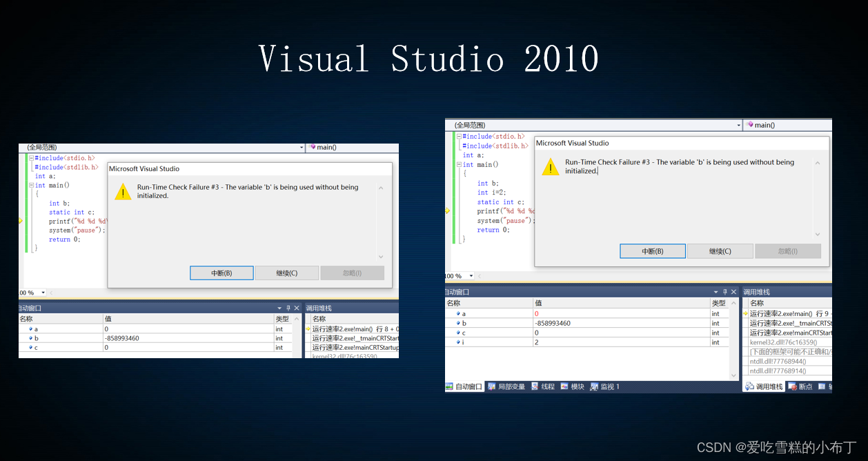Click yellow instruction pointer in right editor margin
The image size is (868, 461).
point(448,210)
